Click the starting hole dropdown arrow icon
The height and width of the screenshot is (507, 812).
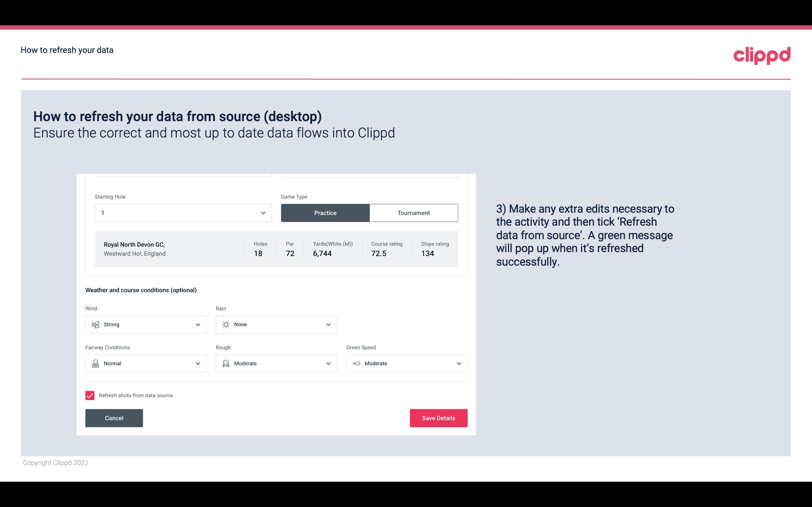262,212
